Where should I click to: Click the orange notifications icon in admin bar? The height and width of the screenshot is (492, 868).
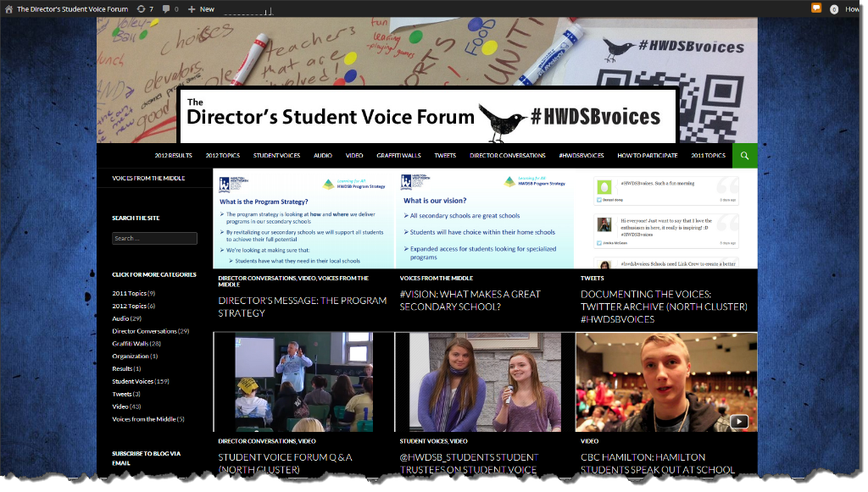tap(816, 8)
